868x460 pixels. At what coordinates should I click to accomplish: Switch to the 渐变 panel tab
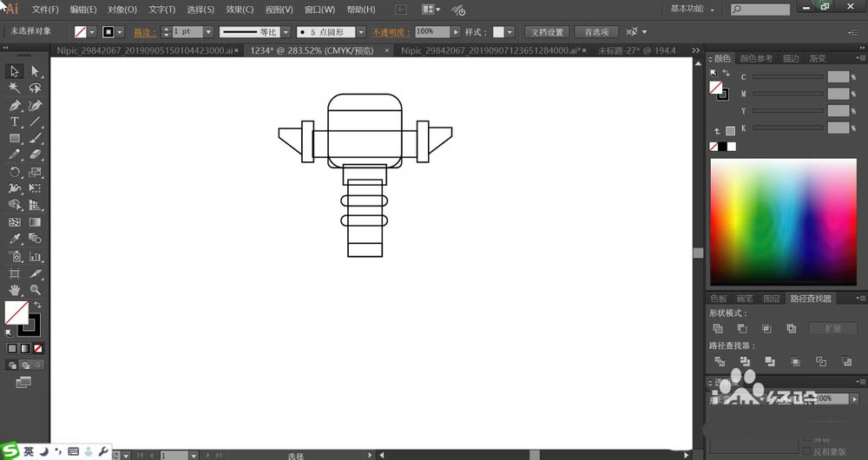click(x=817, y=58)
